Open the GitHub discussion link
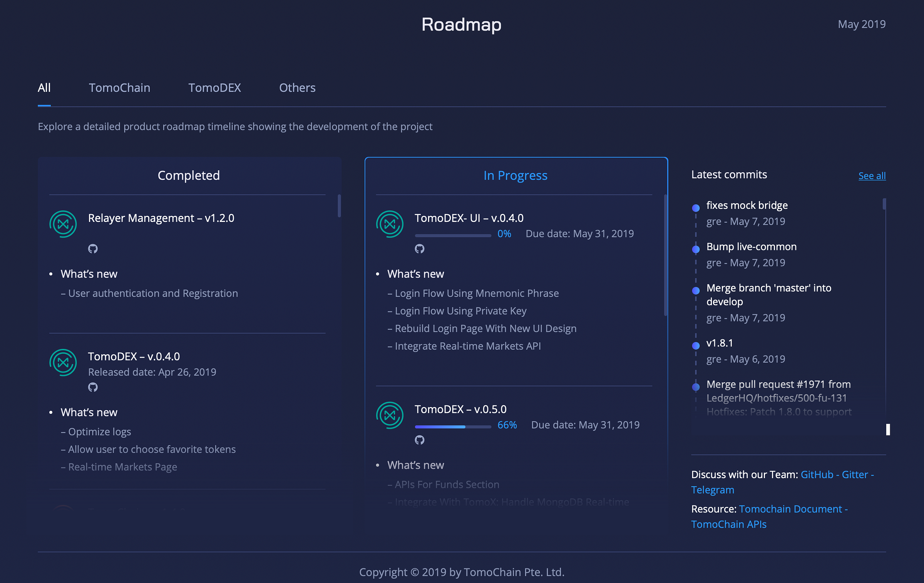Image resolution: width=924 pixels, height=583 pixels. [817, 474]
